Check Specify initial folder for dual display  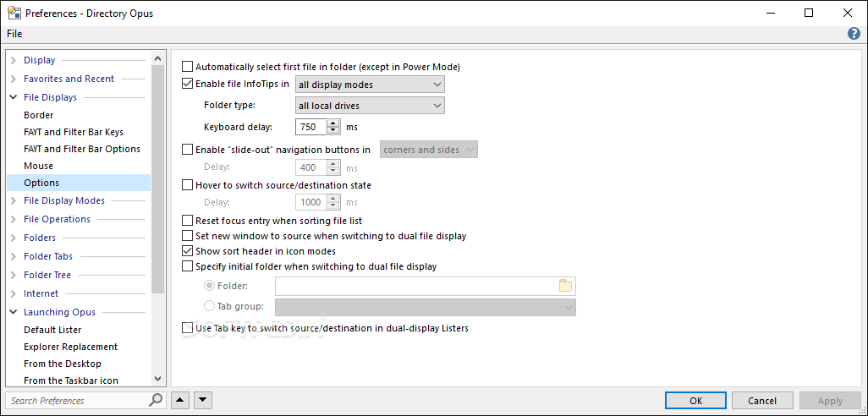(x=188, y=266)
